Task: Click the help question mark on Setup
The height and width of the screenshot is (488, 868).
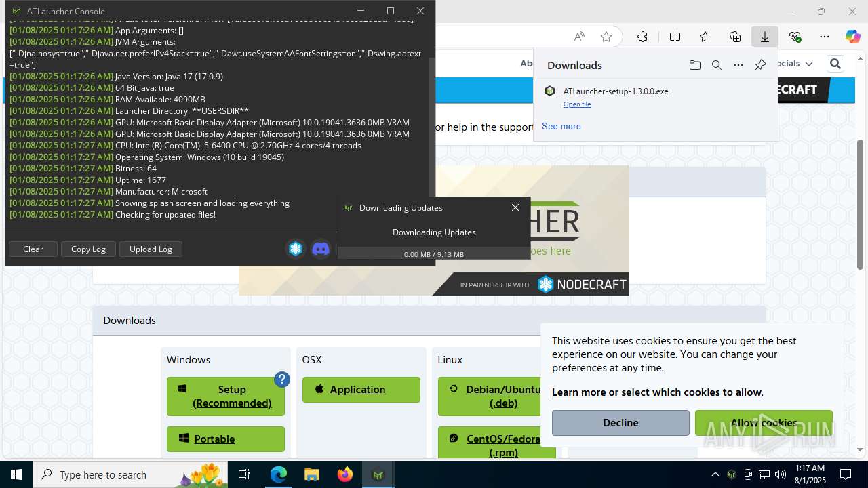Action: point(282,380)
